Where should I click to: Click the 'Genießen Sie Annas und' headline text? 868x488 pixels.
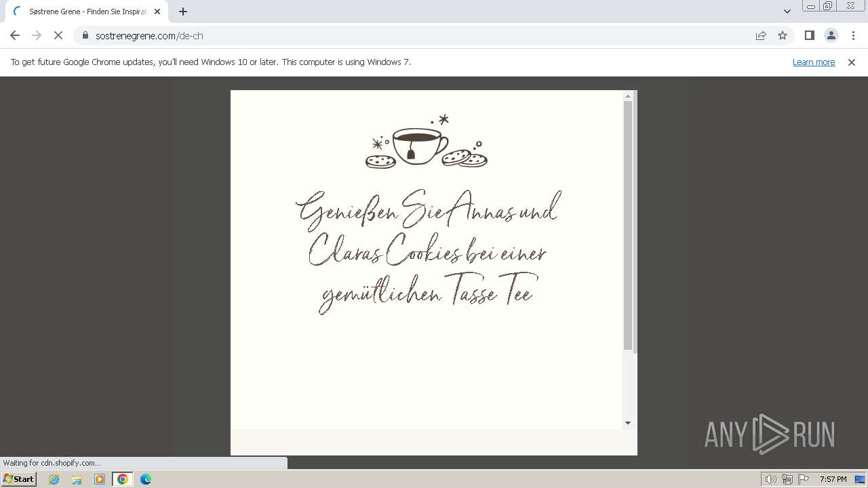pyautogui.click(x=428, y=209)
